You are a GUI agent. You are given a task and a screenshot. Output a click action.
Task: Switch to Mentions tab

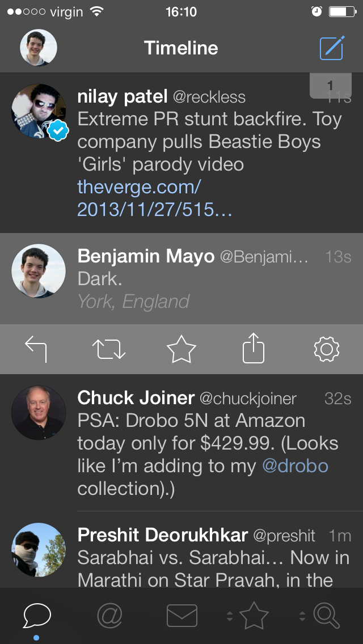point(110,616)
